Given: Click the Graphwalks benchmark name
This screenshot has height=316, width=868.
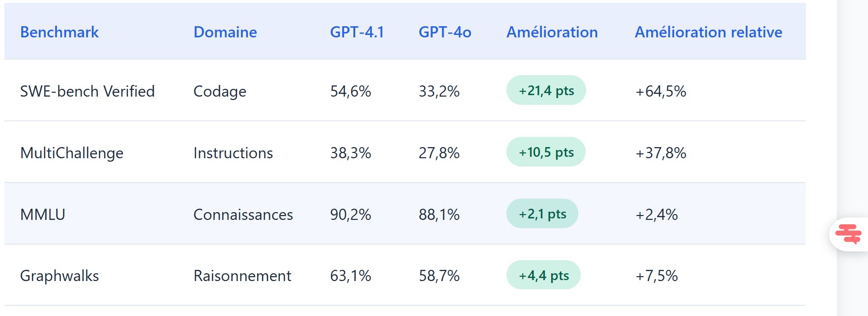Looking at the screenshot, I should point(59,276).
